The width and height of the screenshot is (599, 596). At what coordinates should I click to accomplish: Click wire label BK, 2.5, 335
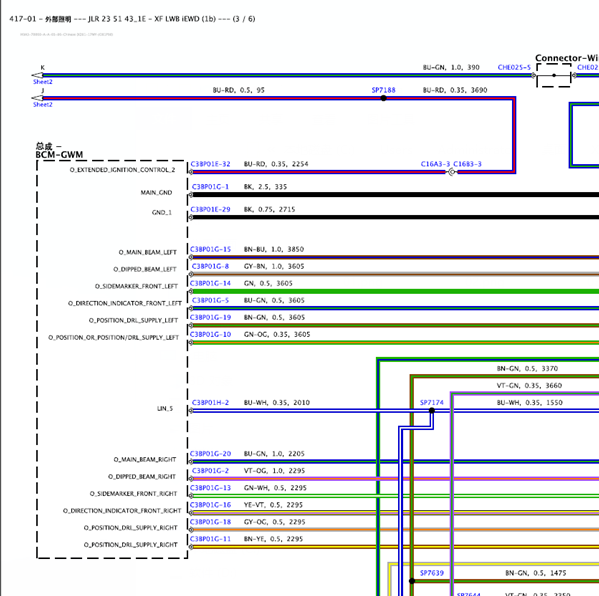tap(265, 186)
